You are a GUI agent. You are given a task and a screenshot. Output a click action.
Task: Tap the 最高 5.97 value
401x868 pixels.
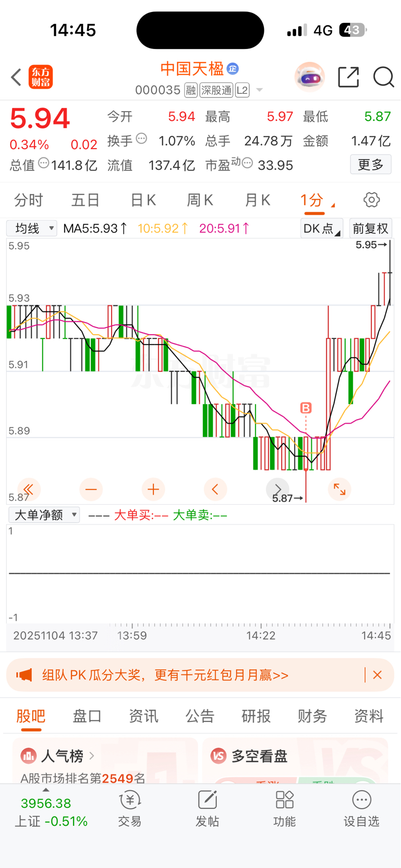click(280, 116)
